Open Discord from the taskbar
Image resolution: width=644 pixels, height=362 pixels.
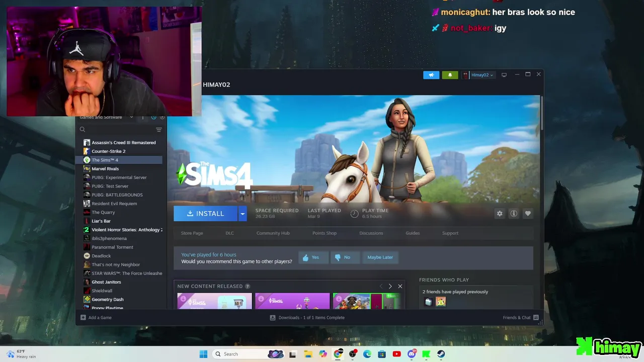412,354
